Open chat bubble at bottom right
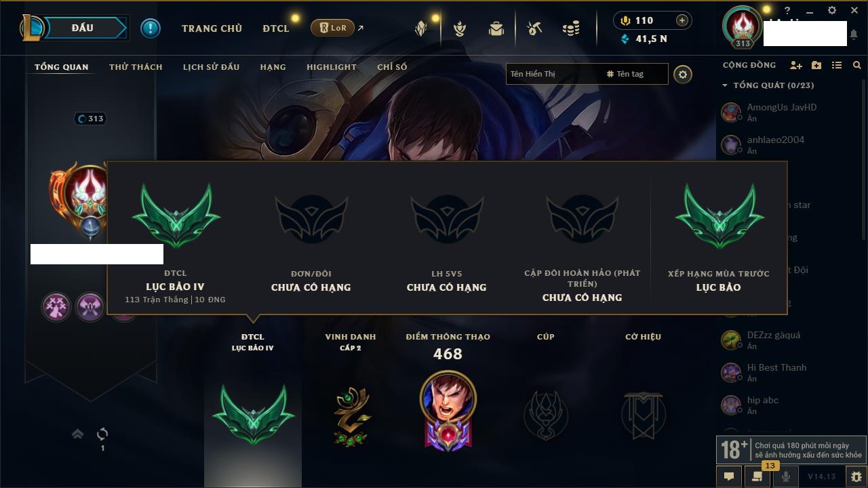The image size is (868, 488). 729,476
